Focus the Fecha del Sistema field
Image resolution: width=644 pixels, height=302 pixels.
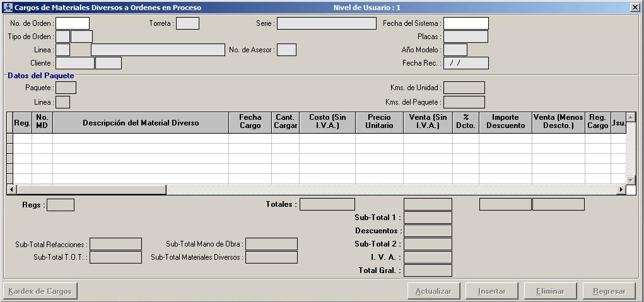pyautogui.click(x=465, y=23)
